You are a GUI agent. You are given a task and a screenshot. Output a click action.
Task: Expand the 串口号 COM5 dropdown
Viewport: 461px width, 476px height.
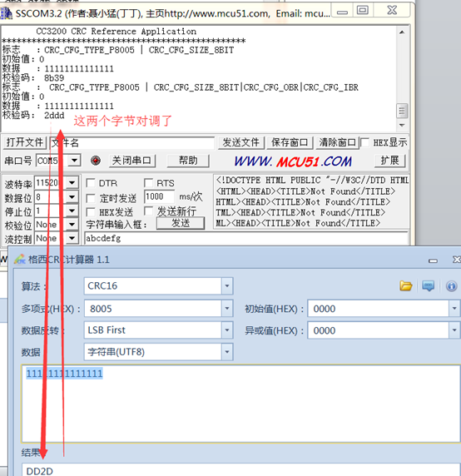(74, 161)
